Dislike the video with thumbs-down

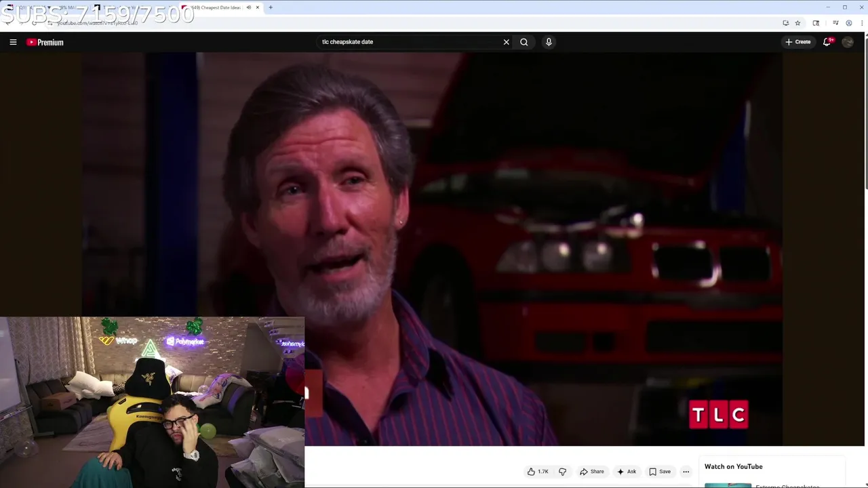pyautogui.click(x=562, y=472)
